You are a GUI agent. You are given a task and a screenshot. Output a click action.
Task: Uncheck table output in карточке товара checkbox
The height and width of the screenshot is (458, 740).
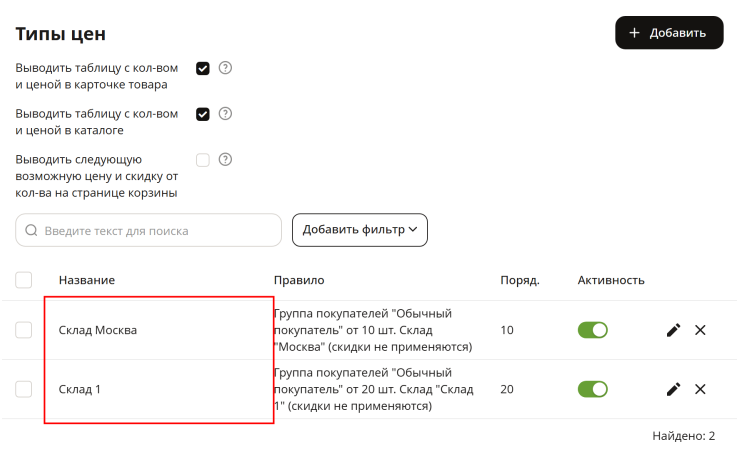[x=203, y=68]
